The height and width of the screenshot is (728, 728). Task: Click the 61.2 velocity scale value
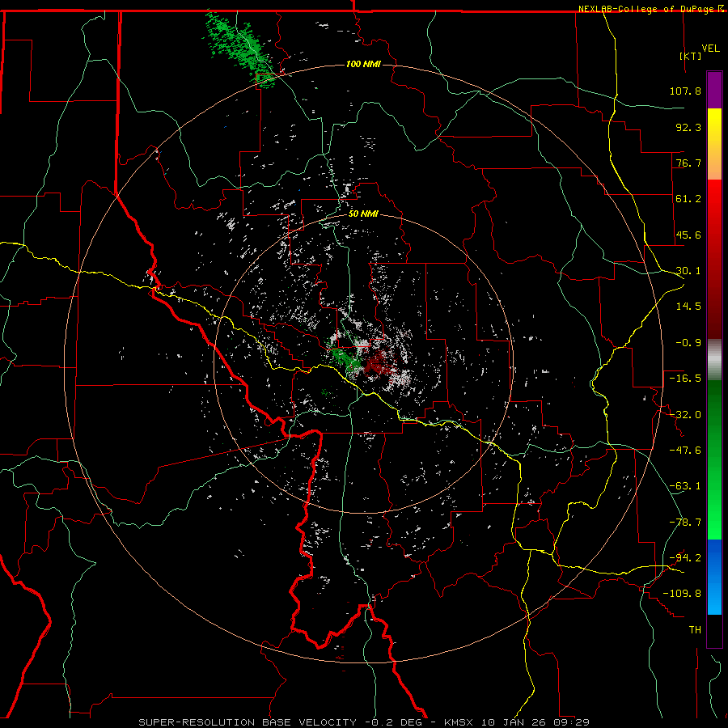coord(688,199)
